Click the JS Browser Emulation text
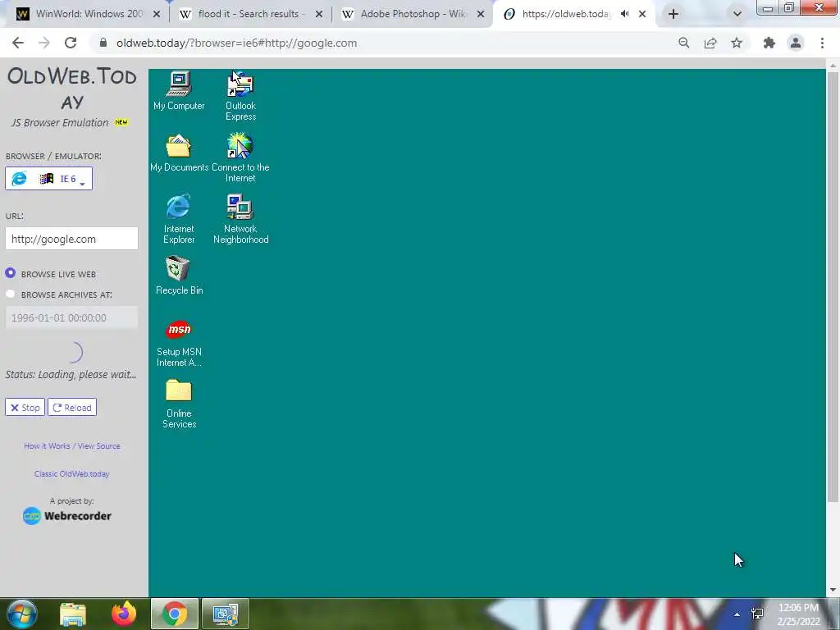 59,123
